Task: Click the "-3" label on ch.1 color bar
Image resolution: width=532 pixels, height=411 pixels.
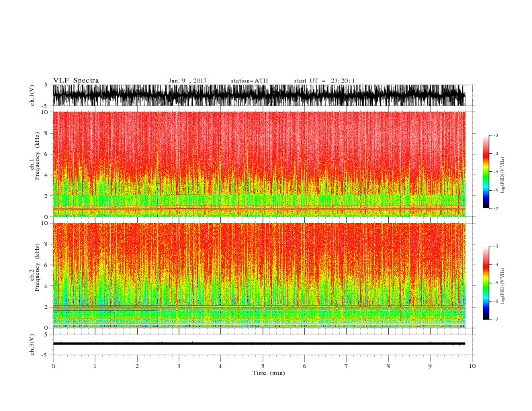Action: [x=495, y=135]
